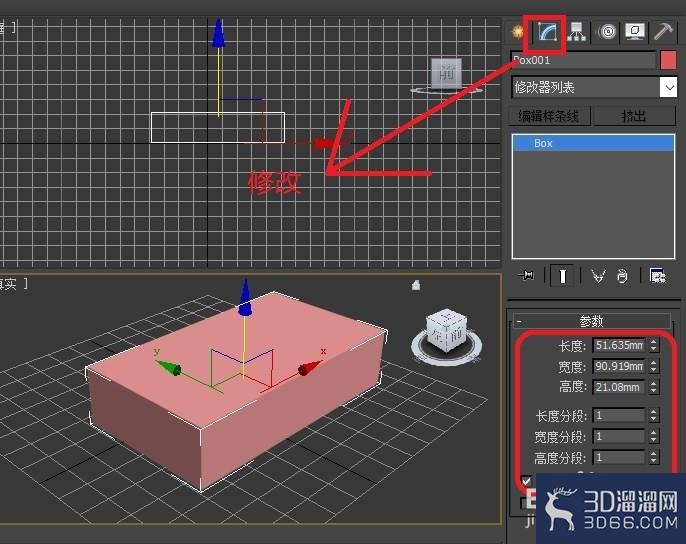Viewport: 686px width, 544px height.
Task: Toggle Show End Result icon
Action: click(x=562, y=276)
